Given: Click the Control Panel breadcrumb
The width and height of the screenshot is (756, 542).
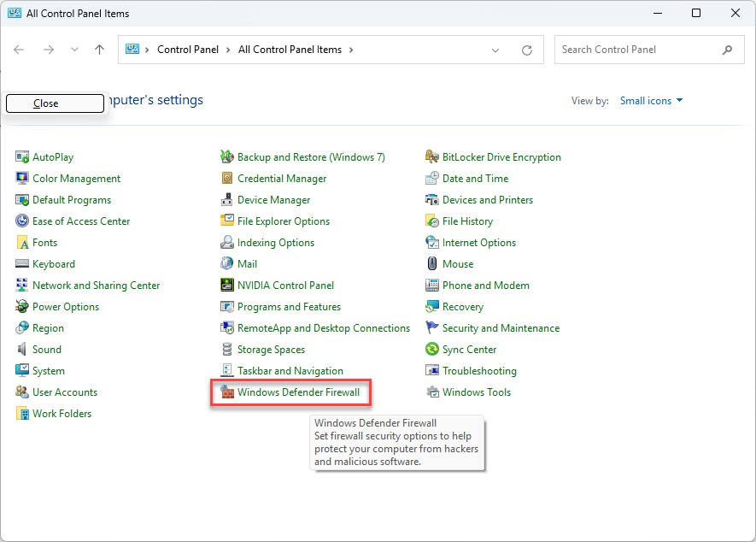Looking at the screenshot, I should coord(188,50).
